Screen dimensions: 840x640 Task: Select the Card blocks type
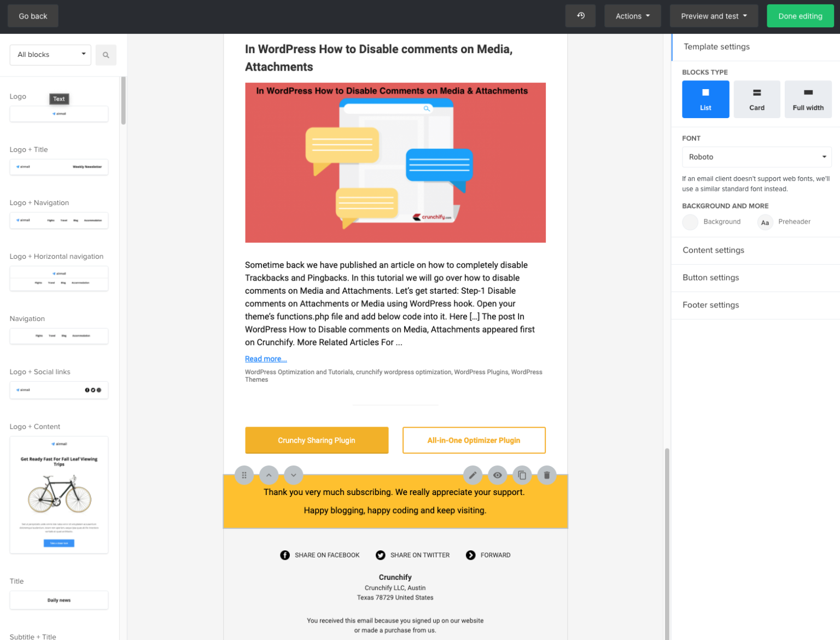[757, 99]
